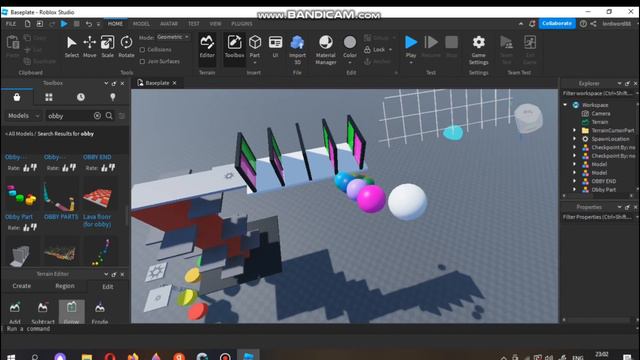Click the Lock tool icon

click(367, 49)
